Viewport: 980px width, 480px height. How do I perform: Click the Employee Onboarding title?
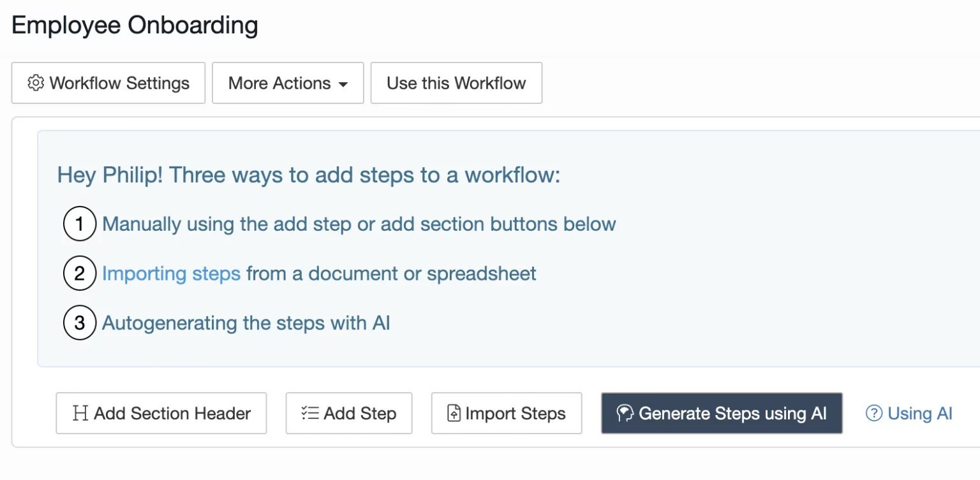[135, 25]
